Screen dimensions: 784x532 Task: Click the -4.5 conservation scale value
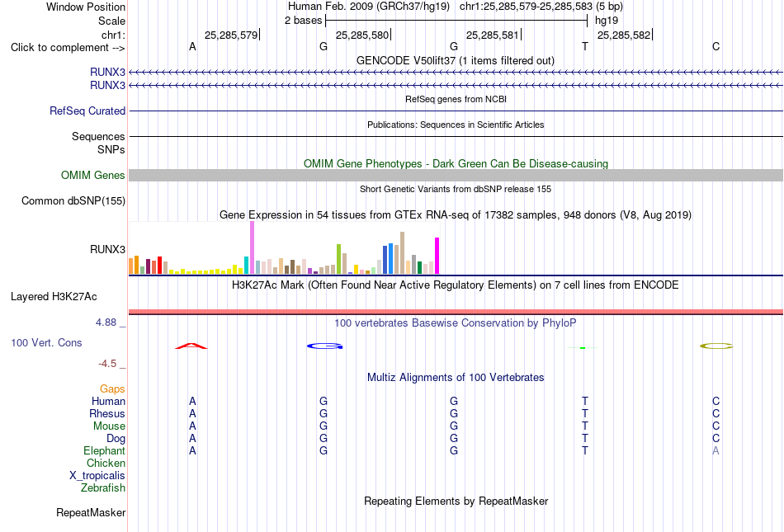107,364
